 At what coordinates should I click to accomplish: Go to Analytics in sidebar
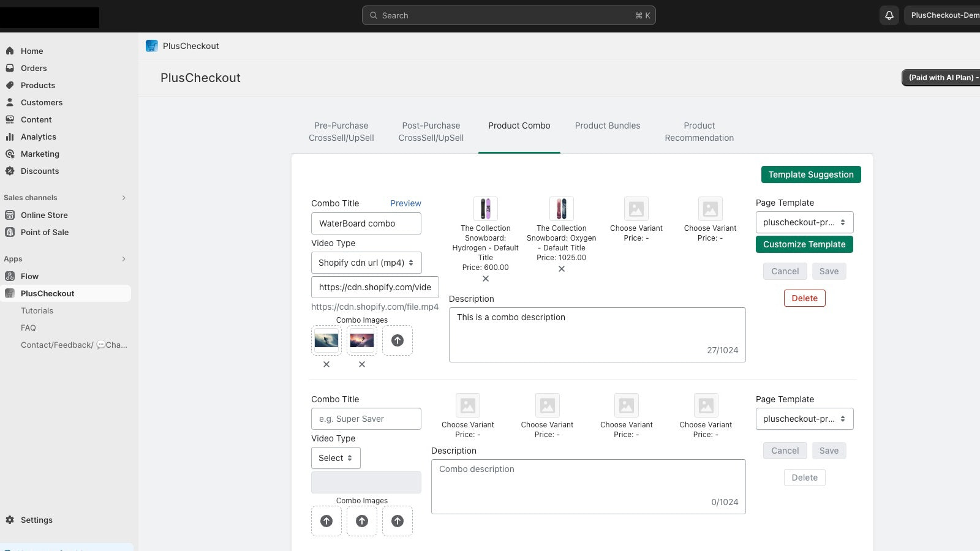[x=39, y=137]
